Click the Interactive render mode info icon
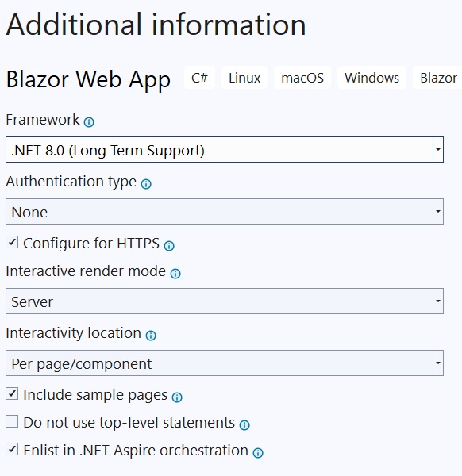Image resolution: width=462 pixels, height=476 pixels. point(175,274)
